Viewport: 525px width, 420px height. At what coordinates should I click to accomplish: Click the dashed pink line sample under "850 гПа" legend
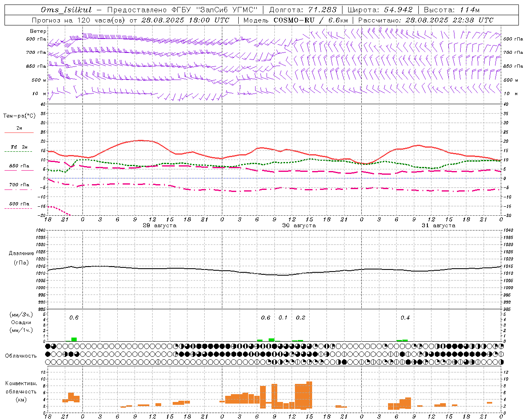pos(19,171)
